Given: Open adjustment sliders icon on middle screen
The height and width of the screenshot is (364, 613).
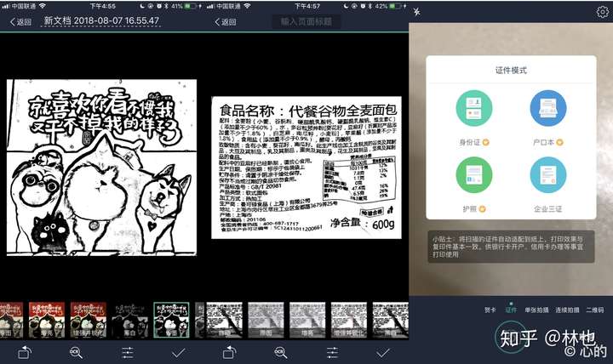Looking at the screenshot, I should [332, 353].
